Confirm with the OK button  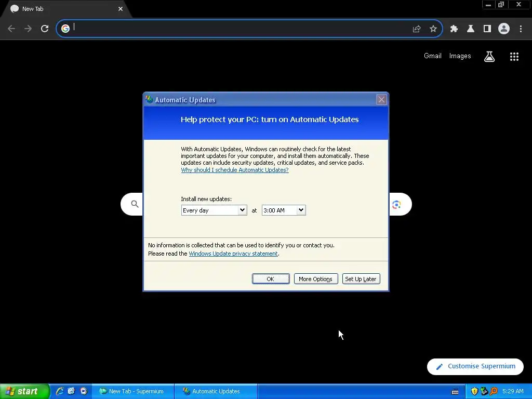(271, 279)
